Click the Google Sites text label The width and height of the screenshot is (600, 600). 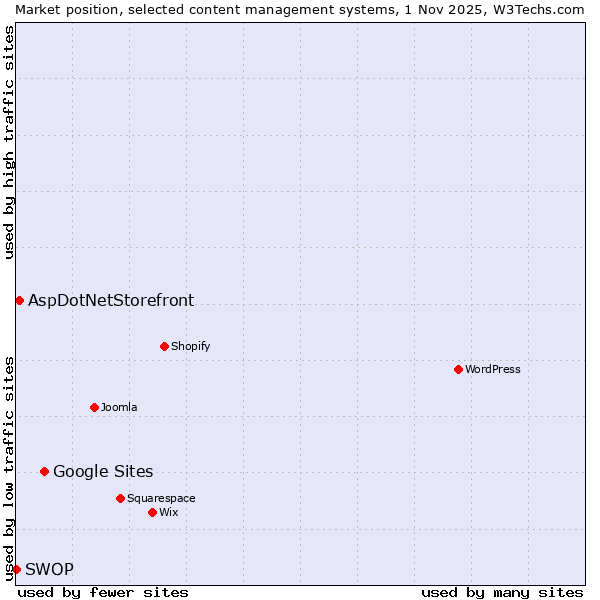(103, 471)
